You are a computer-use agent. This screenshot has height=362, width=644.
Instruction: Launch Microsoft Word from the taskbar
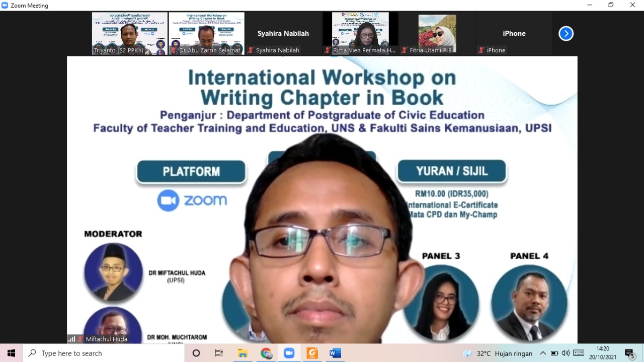tap(335, 353)
